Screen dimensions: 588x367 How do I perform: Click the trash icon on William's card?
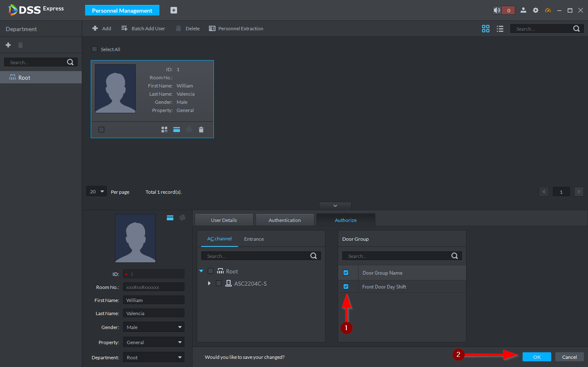[x=201, y=130]
